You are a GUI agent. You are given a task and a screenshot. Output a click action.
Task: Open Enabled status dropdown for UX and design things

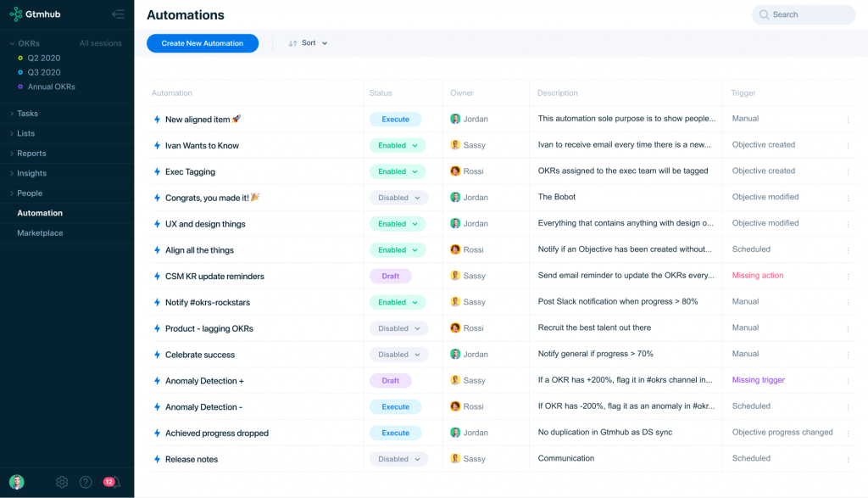point(398,224)
